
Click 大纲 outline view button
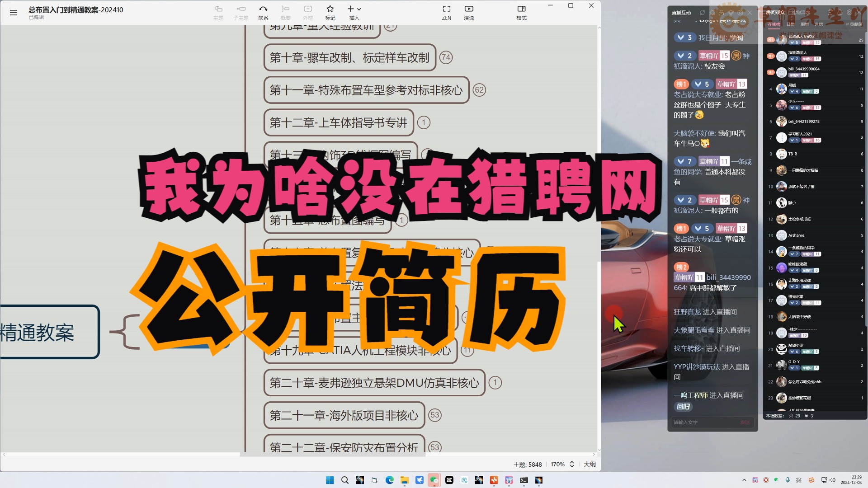(x=589, y=464)
